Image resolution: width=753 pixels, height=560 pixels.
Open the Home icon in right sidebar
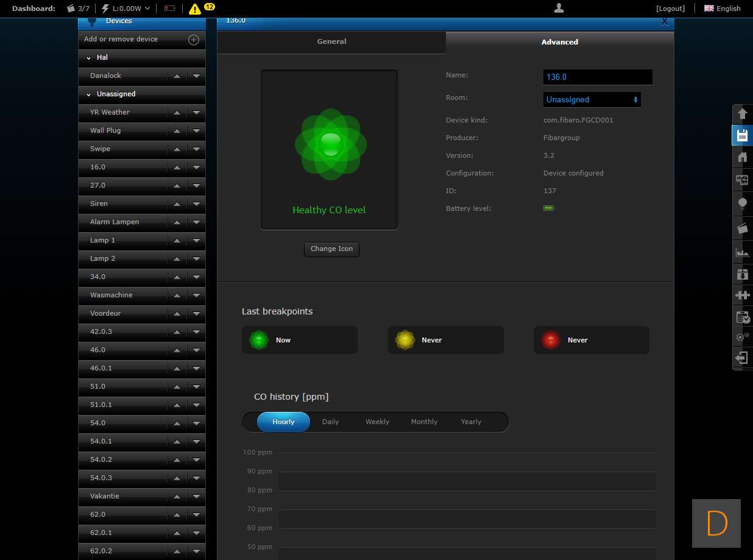[742, 157]
